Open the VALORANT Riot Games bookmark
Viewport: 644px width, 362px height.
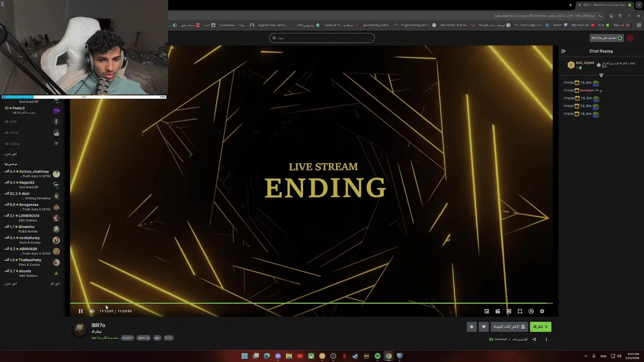pyautogui.click(x=457, y=25)
